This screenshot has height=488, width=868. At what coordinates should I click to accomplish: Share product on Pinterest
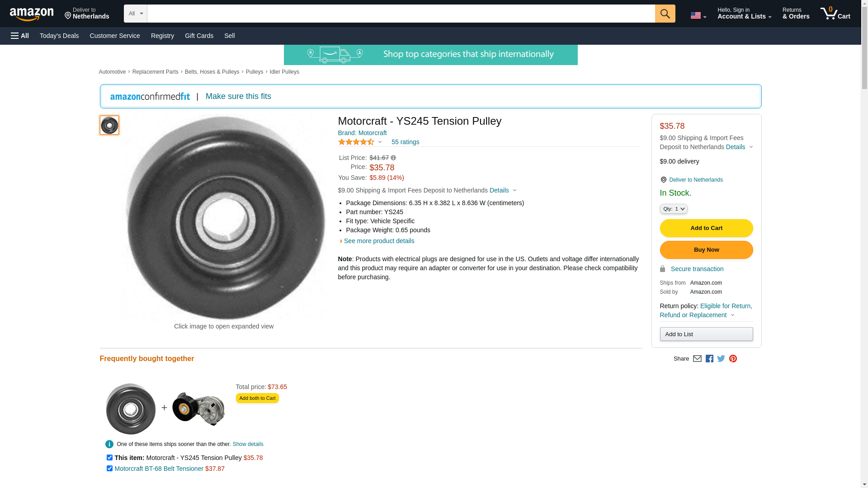[x=733, y=359]
